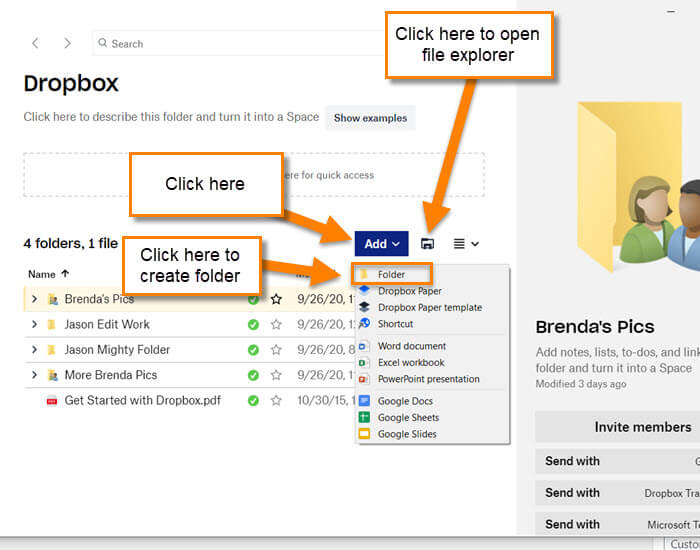Expand the Jason Edit Work folder
The width and height of the screenshot is (700, 550).
[34, 324]
